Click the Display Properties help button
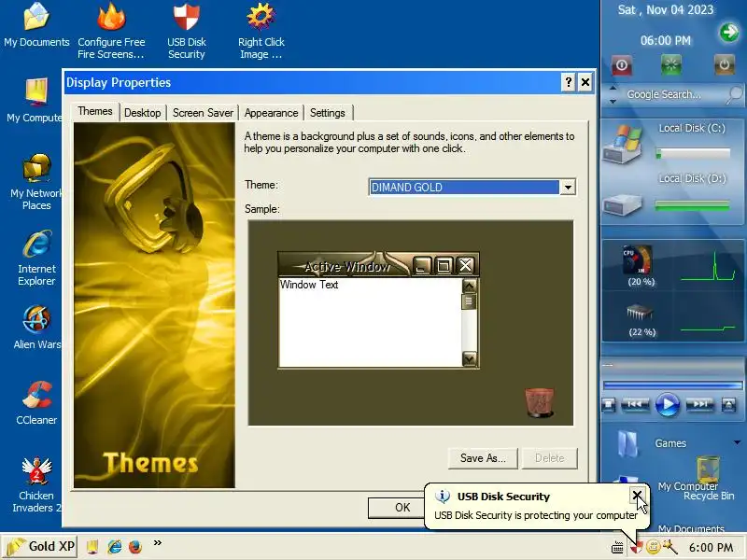The width and height of the screenshot is (747, 560). click(x=569, y=82)
